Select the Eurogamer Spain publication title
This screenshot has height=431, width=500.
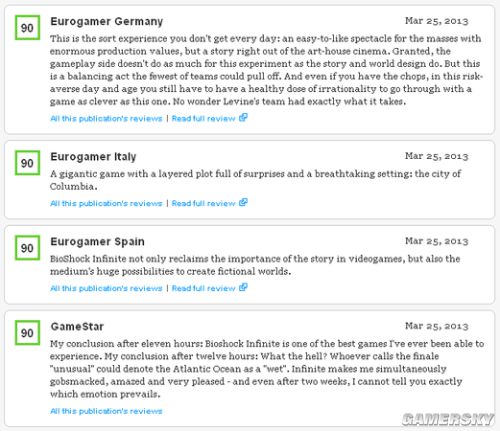(97, 242)
